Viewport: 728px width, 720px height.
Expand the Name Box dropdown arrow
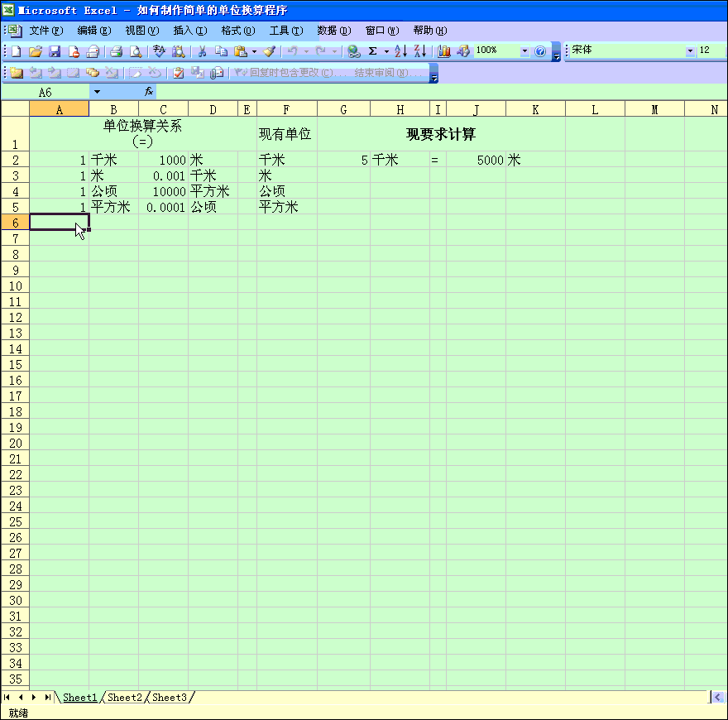[x=97, y=92]
